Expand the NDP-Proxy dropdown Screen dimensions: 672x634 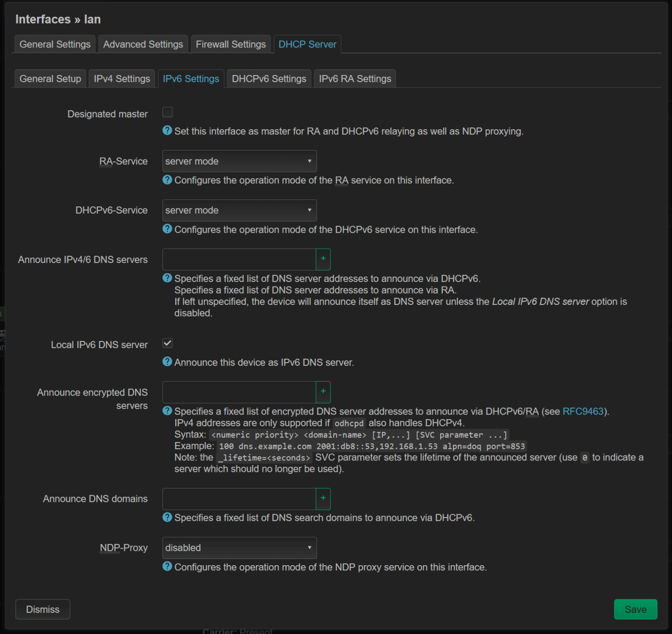coord(239,548)
